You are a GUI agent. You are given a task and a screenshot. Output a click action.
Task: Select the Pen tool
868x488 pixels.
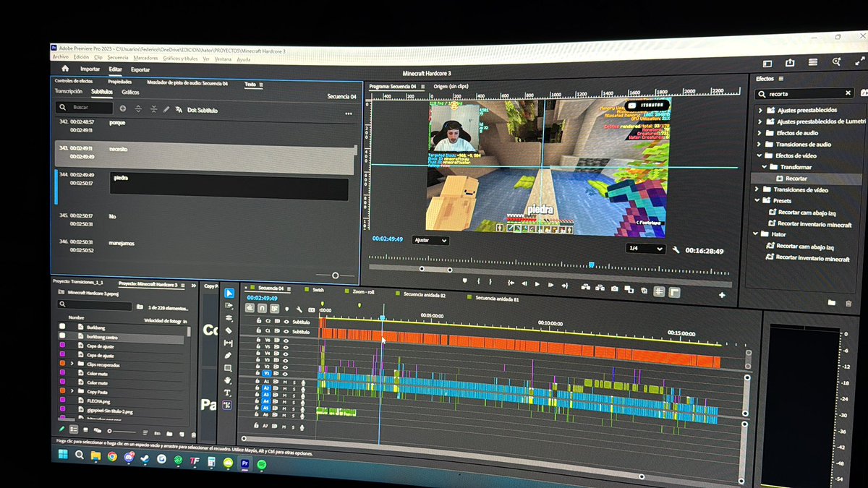[228, 355]
